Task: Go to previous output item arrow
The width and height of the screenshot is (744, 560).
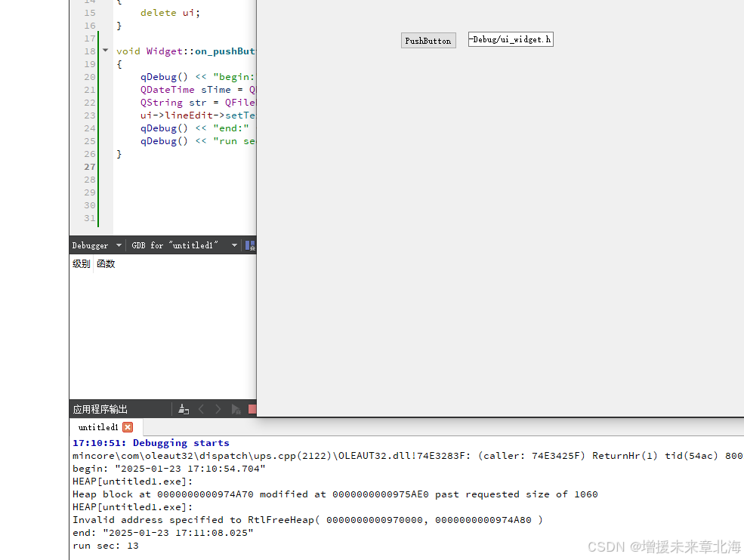Action: (x=201, y=409)
